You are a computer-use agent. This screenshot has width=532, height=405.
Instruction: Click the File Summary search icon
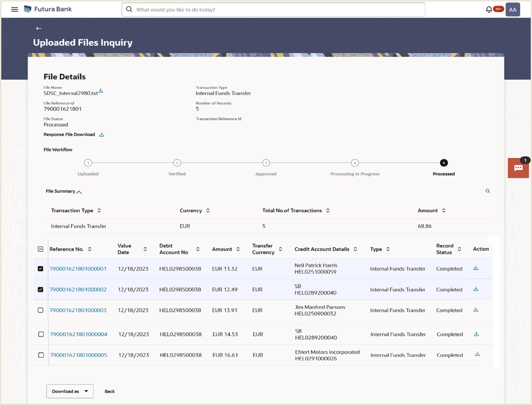487,191
